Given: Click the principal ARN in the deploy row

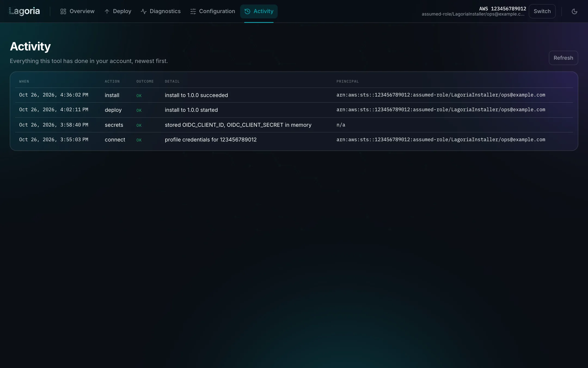Looking at the screenshot, I should [441, 110].
